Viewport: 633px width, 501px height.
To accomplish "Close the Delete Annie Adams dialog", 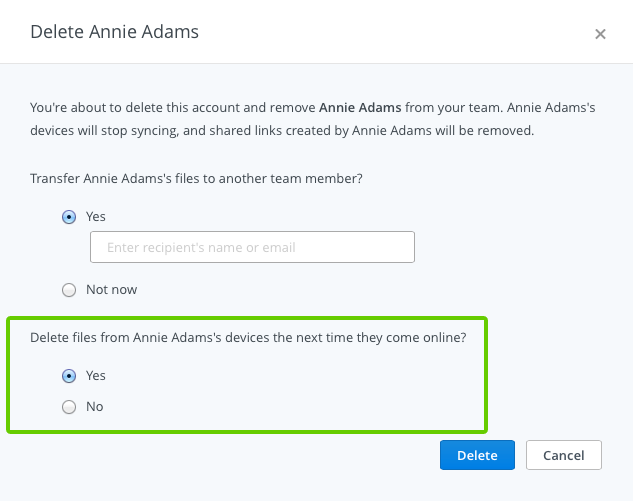I will coord(600,34).
